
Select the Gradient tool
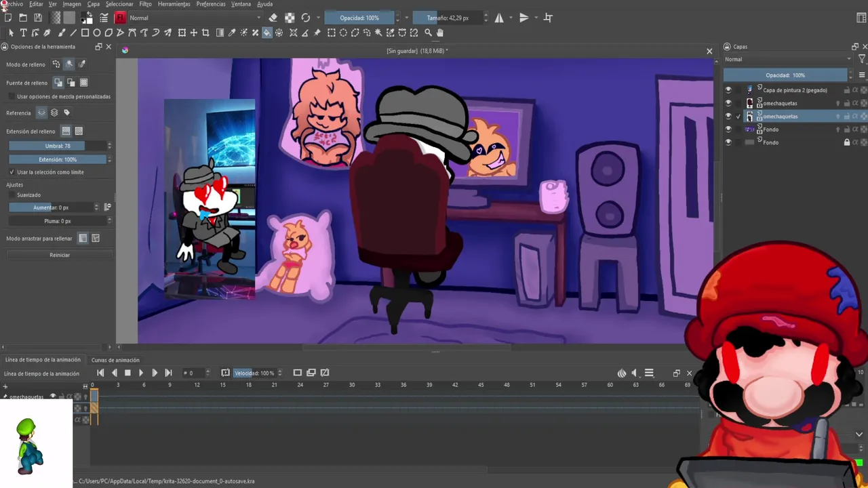tap(220, 33)
